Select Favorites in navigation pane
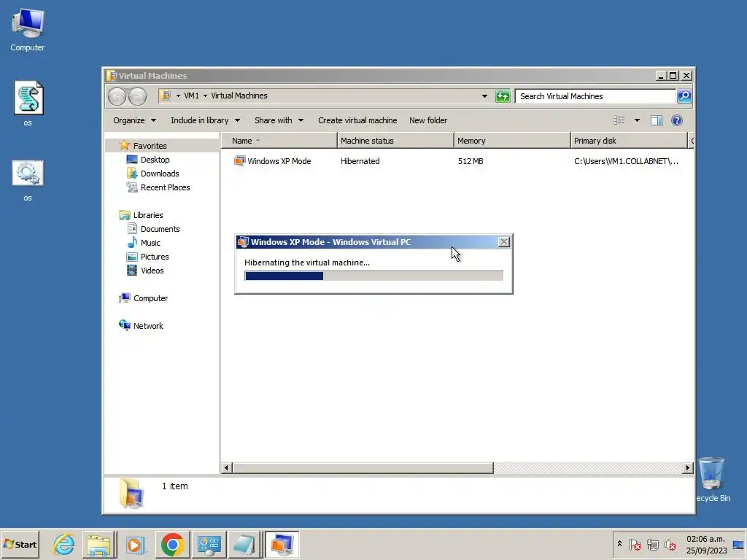Screen dimensions: 747x560 (x=150, y=146)
